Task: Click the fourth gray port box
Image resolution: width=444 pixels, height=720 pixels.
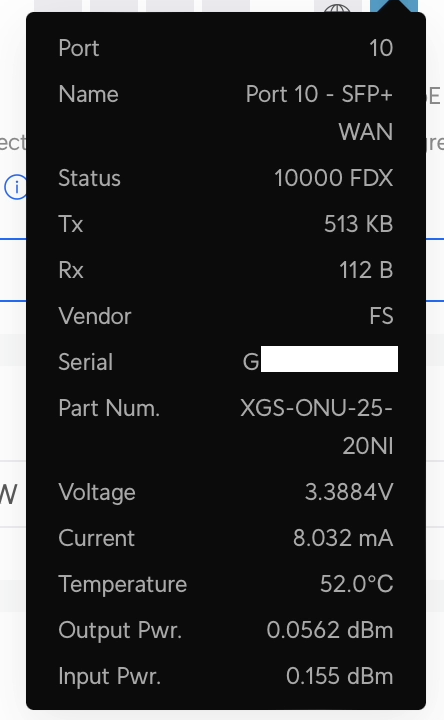Action: [226, 6]
